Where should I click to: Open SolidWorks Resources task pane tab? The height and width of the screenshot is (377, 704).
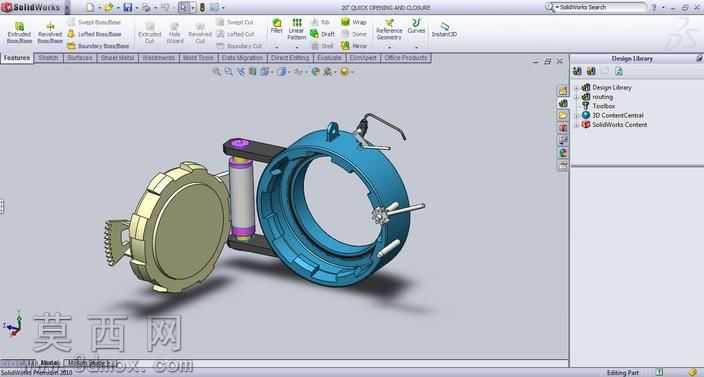(563, 91)
